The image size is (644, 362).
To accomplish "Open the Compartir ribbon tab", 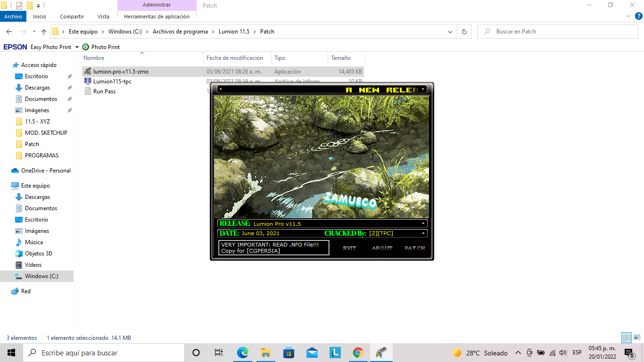I will pos(72,16).
